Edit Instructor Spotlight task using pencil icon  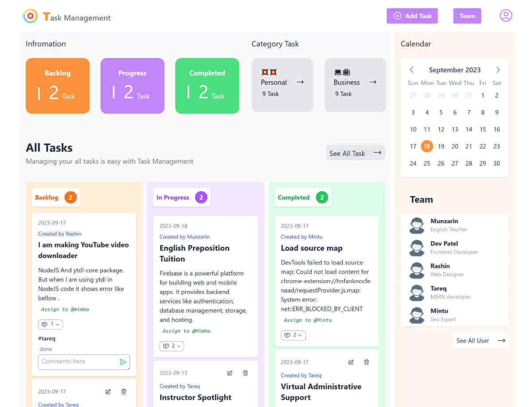click(x=230, y=373)
